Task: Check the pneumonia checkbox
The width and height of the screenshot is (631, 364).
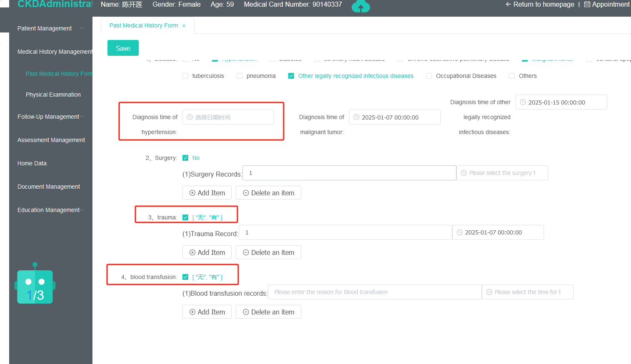Action: tap(239, 76)
